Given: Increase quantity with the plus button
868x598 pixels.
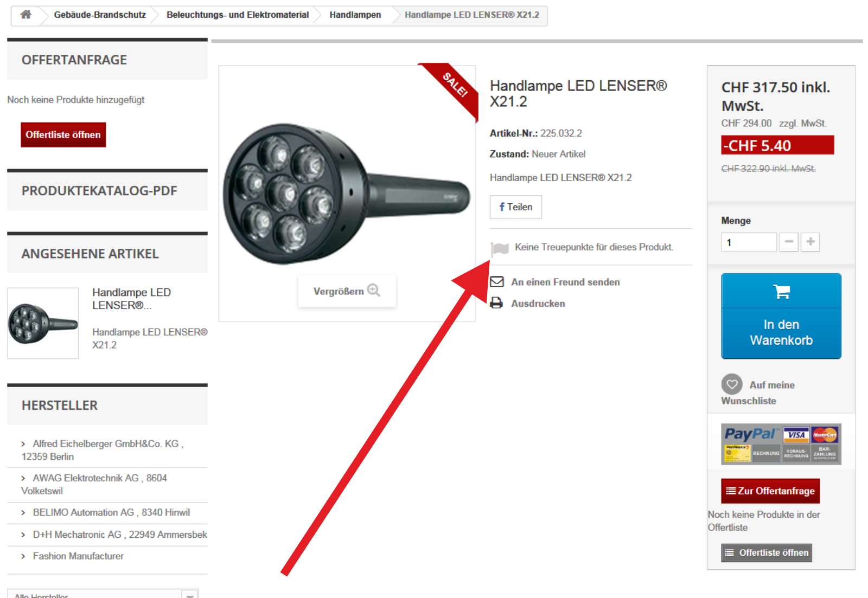Looking at the screenshot, I should [810, 242].
